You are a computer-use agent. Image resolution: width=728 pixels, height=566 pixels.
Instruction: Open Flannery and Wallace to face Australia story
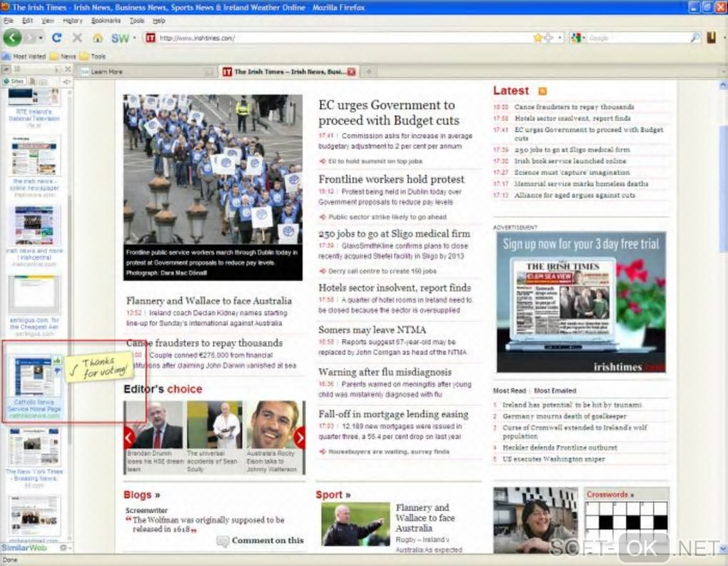(209, 301)
